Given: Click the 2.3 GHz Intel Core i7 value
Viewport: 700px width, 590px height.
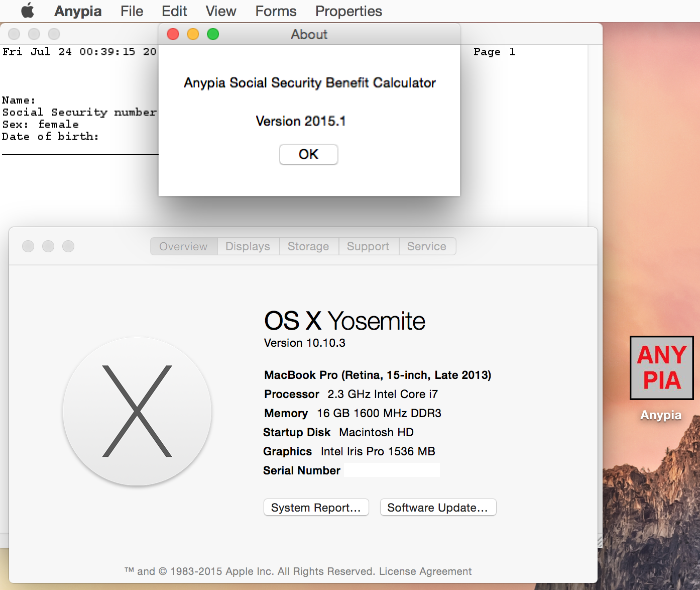Looking at the screenshot, I should [383, 394].
